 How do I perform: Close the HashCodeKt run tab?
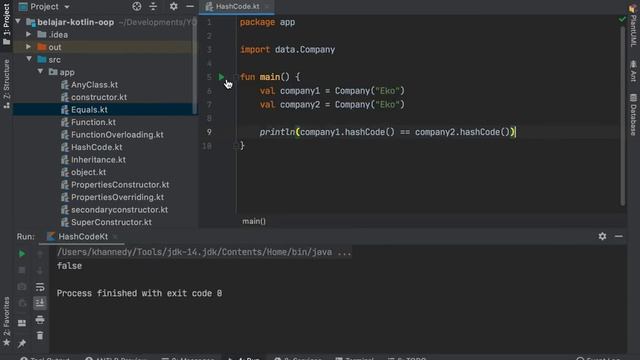pos(115,237)
